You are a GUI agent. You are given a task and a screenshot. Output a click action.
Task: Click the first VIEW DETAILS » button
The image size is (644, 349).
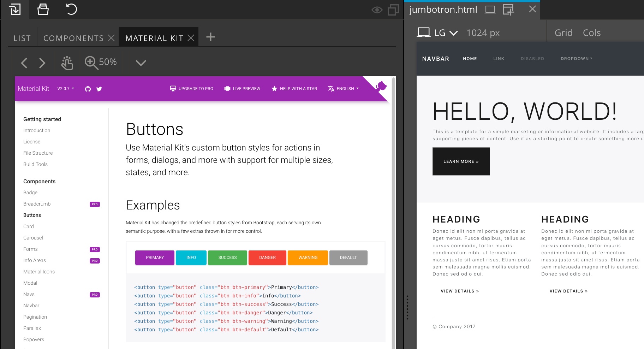[x=460, y=291]
